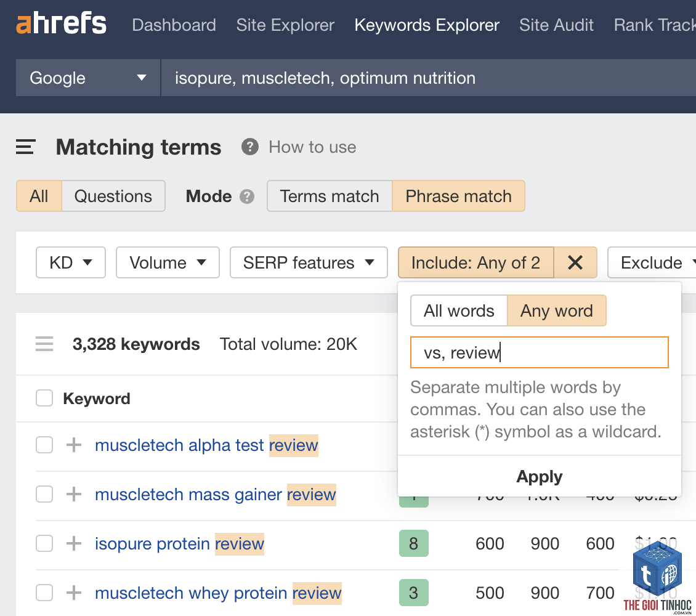Click the Keyword column header

[97, 398]
